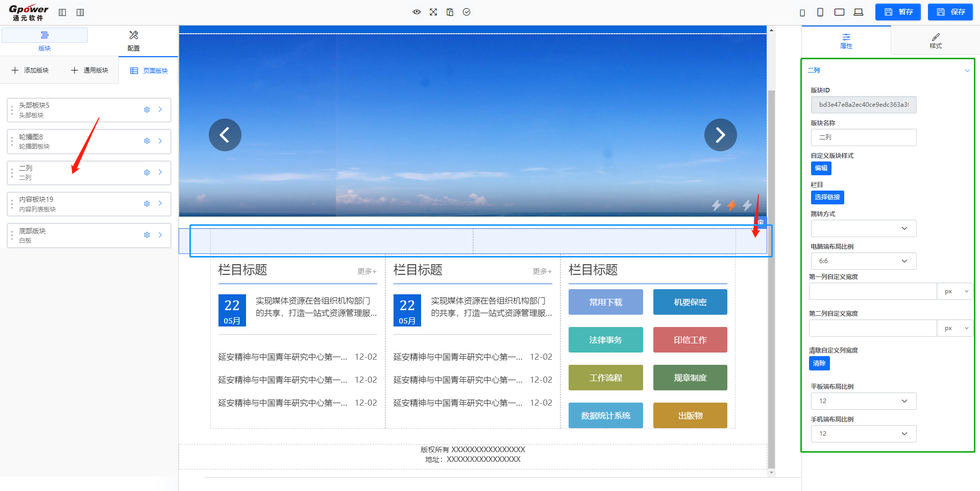
Task: Go to next carousel slide
Action: pyautogui.click(x=720, y=135)
